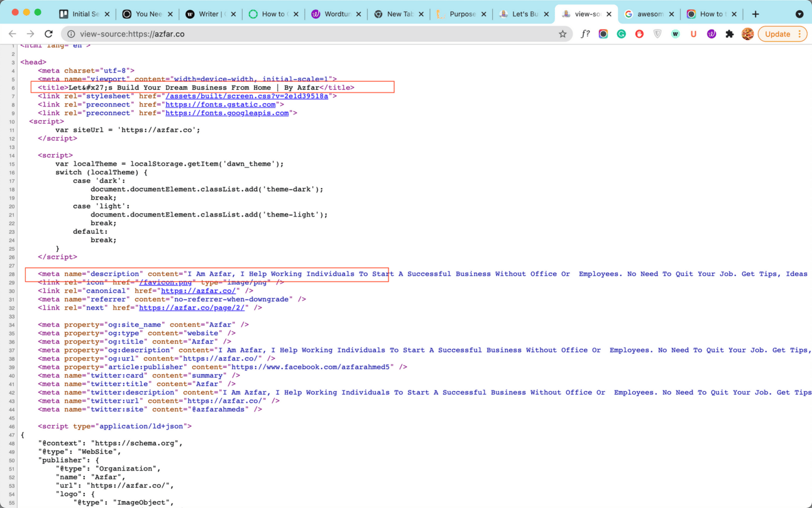Open the Chrome profile avatar
The width and height of the screenshot is (812, 508).
(747, 34)
